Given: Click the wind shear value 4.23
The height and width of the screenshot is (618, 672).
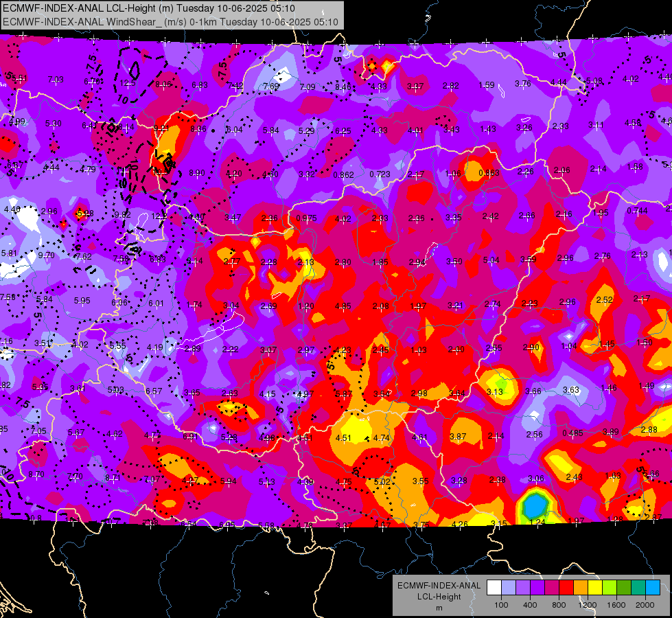Looking at the screenshot, I should coord(343,350).
